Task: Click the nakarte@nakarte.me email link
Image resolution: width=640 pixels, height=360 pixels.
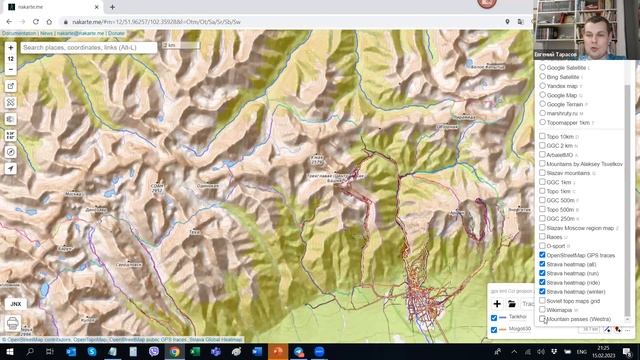Action: pyautogui.click(x=80, y=33)
